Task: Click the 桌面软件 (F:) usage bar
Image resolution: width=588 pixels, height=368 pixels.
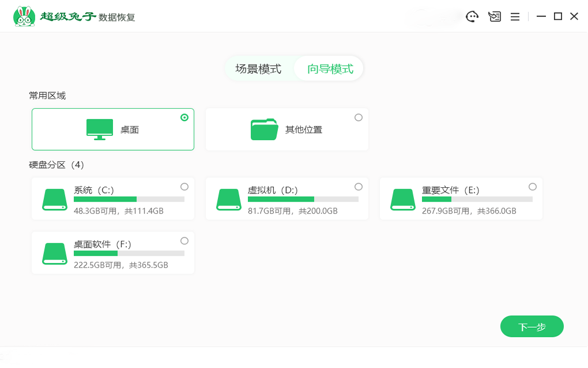Action: click(x=129, y=253)
